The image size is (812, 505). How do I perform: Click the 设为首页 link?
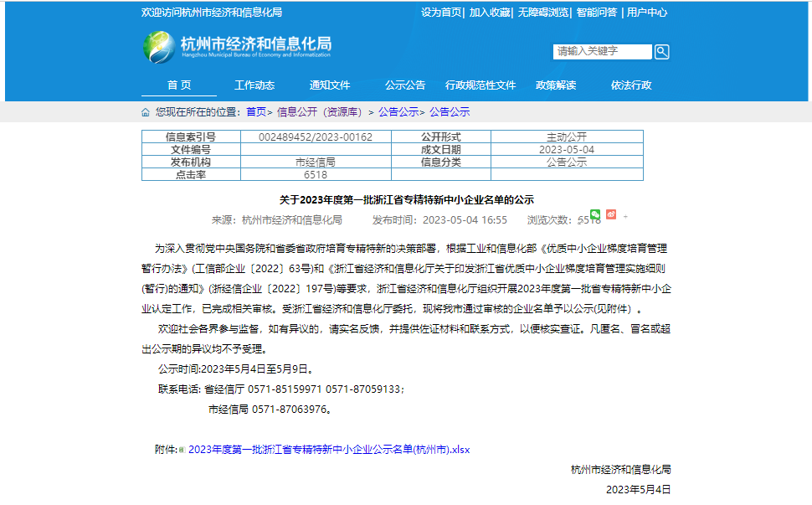441,13
